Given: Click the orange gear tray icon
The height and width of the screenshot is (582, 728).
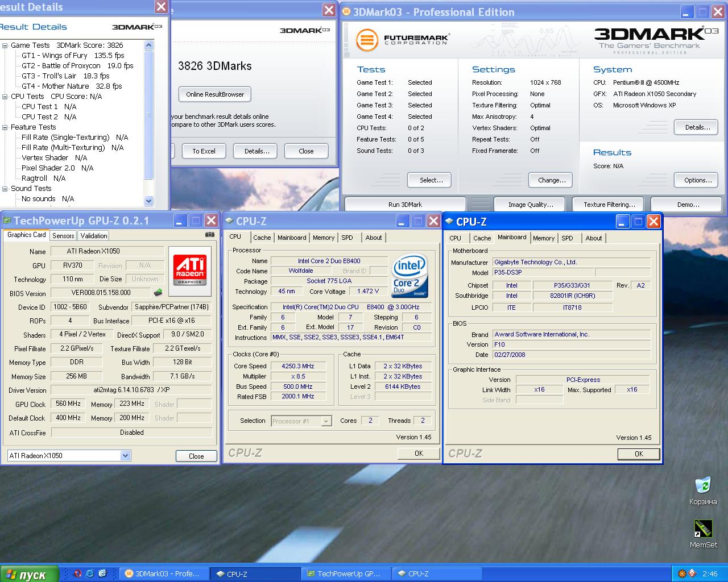Looking at the screenshot, I should (682, 574).
